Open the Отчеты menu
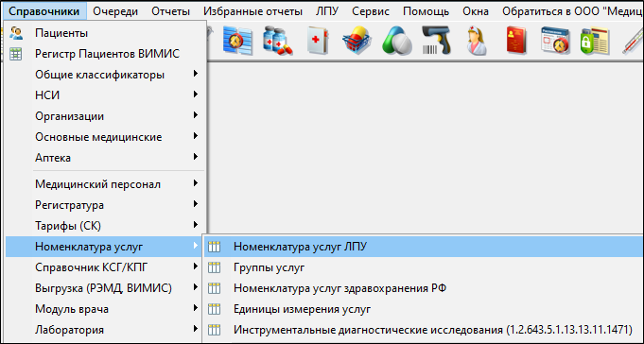This screenshot has height=344, width=644. tap(170, 11)
